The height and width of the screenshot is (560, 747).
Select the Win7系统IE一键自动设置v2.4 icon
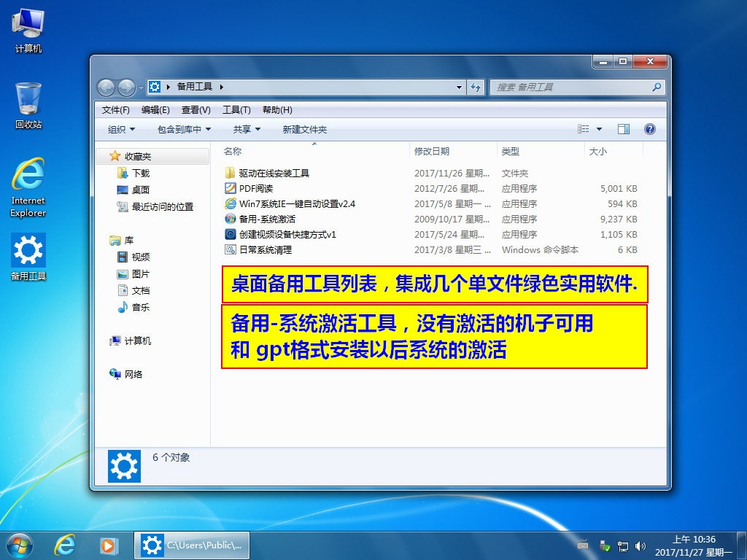click(230, 203)
